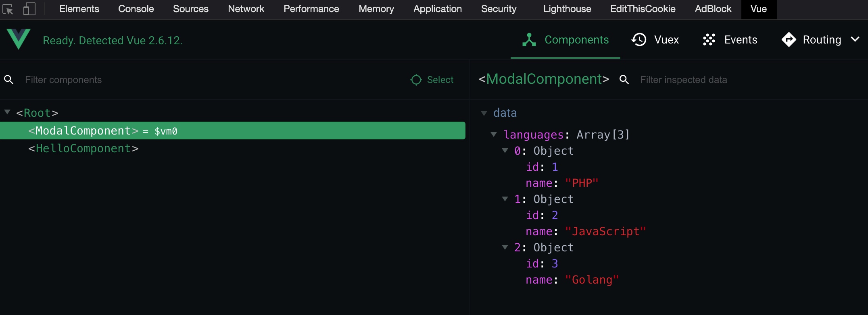The width and height of the screenshot is (868, 315).
Task: Collapse object 1 in languages
Action: (505, 199)
